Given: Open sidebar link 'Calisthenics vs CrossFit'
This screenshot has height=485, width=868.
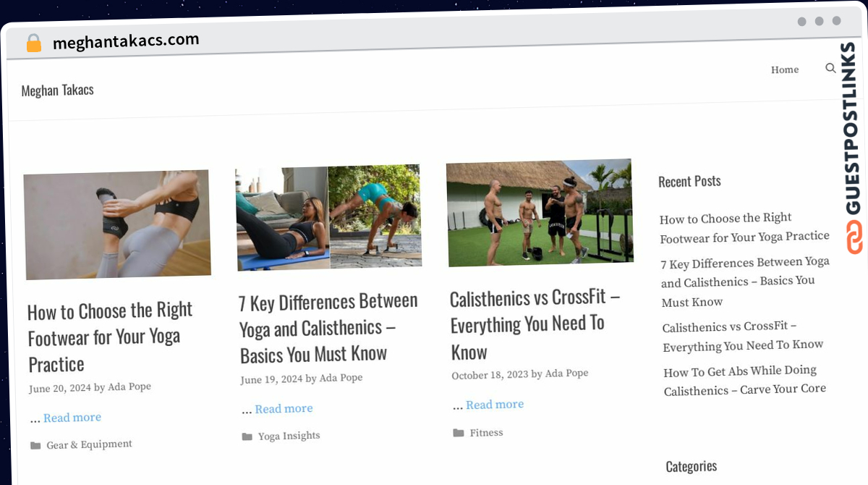Looking at the screenshot, I should pyautogui.click(x=743, y=337).
